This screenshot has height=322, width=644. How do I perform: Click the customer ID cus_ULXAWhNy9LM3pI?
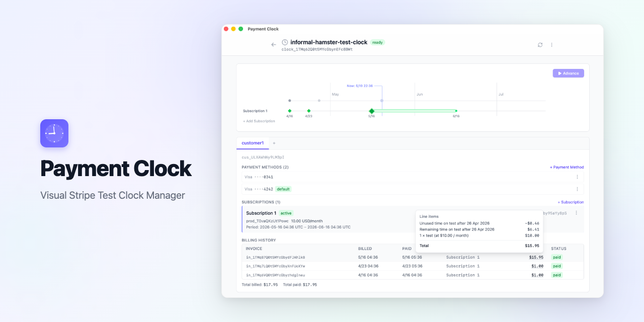[x=263, y=157]
